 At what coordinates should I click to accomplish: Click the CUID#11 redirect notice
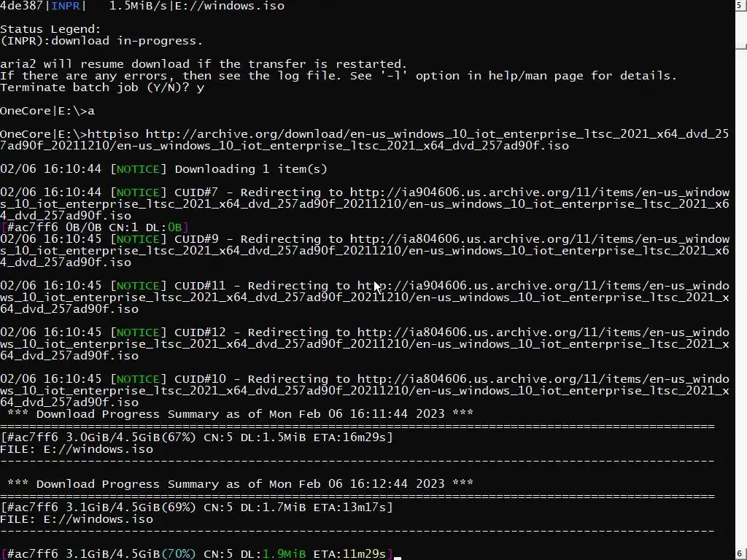tap(365, 297)
